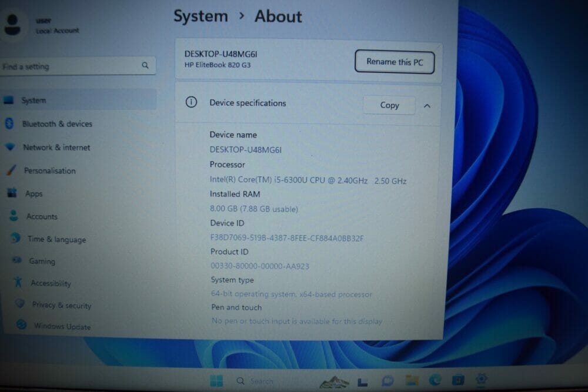Copy the device specifications
The image size is (588, 392).
(389, 105)
